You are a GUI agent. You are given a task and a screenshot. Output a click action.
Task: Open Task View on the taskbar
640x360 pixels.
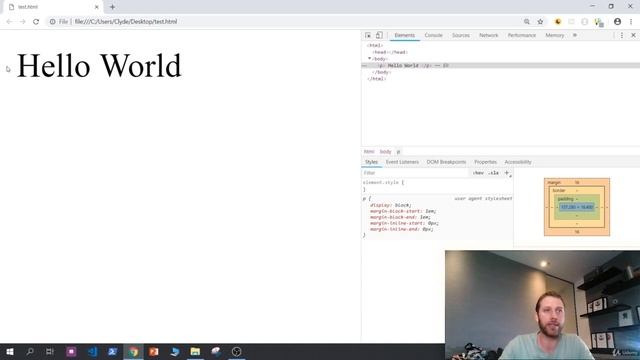pos(50,351)
